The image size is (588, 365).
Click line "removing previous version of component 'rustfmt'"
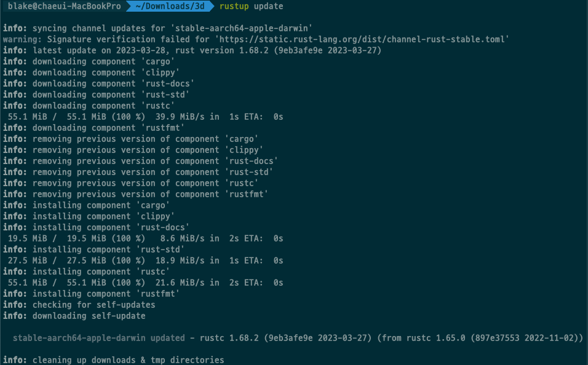click(x=135, y=194)
